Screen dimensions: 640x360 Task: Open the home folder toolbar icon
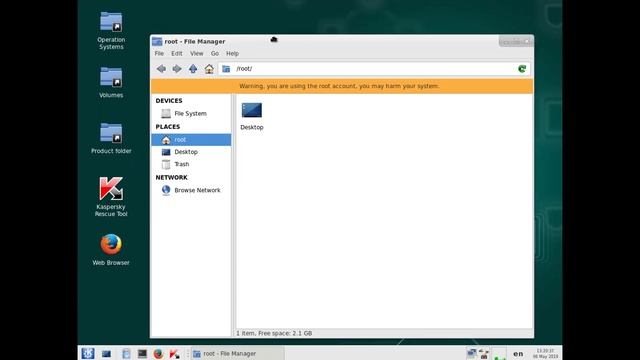click(209, 69)
